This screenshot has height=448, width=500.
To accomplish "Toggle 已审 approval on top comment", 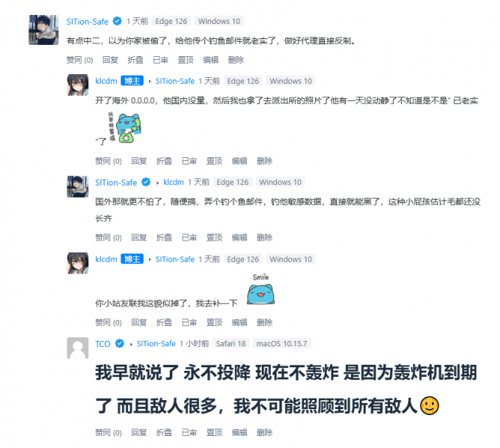I will 160,60.
